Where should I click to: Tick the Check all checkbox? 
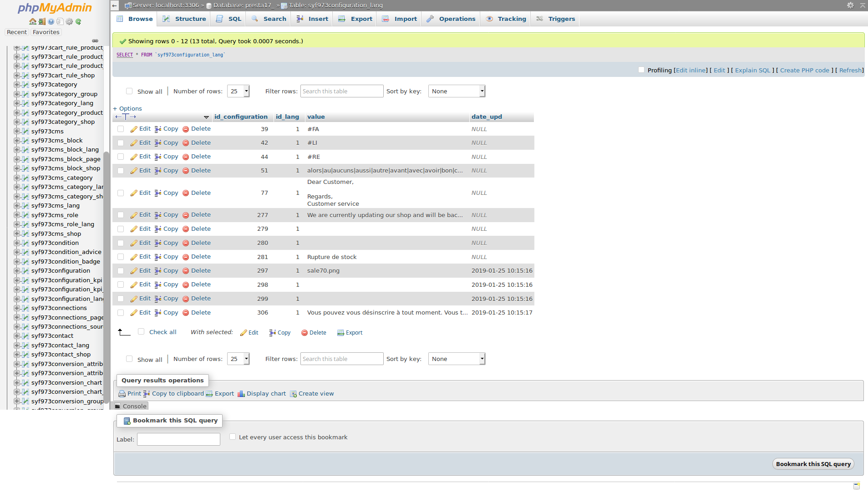(x=141, y=331)
